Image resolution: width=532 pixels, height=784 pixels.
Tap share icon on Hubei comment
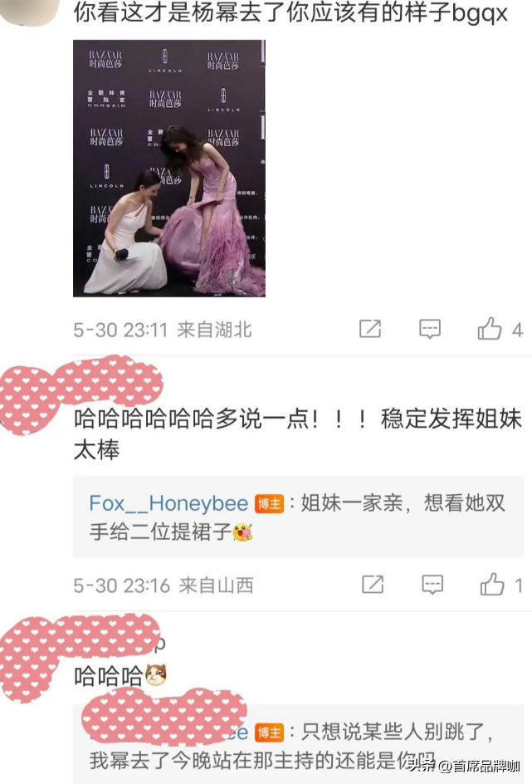(370, 329)
